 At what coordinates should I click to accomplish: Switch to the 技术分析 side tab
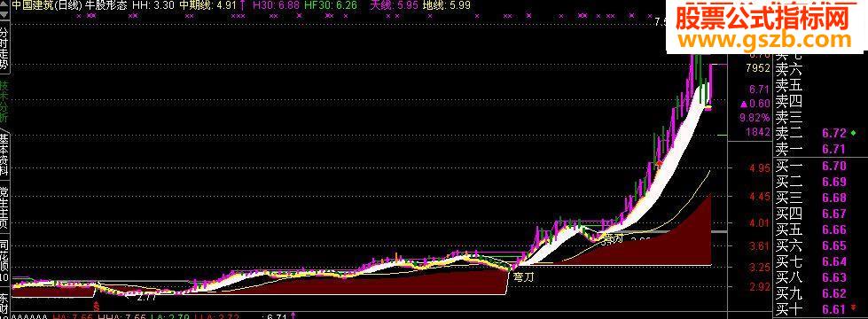tap(4, 103)
